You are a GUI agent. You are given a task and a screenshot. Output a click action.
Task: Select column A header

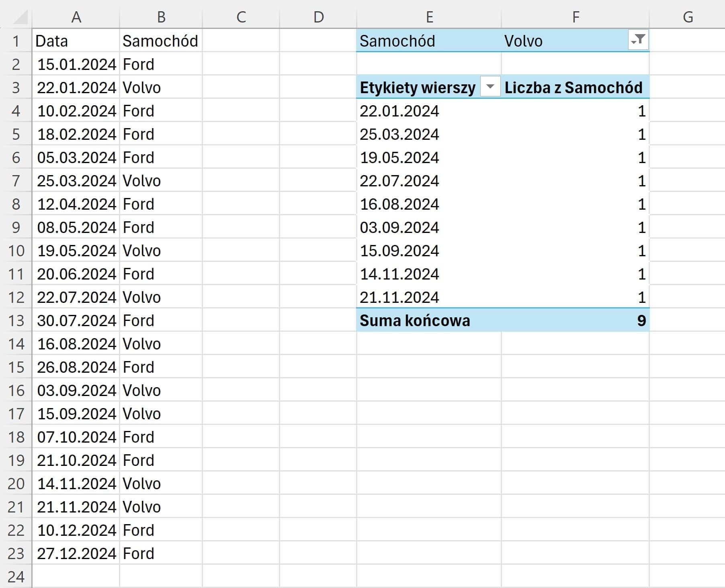(x=76, y=17)
